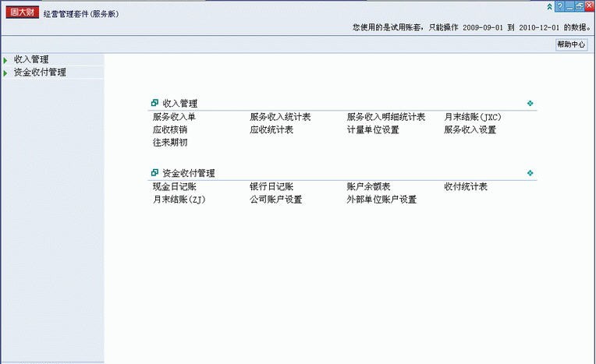Select 资金收付管理 in the left navigation

click(x=40, y=72)
